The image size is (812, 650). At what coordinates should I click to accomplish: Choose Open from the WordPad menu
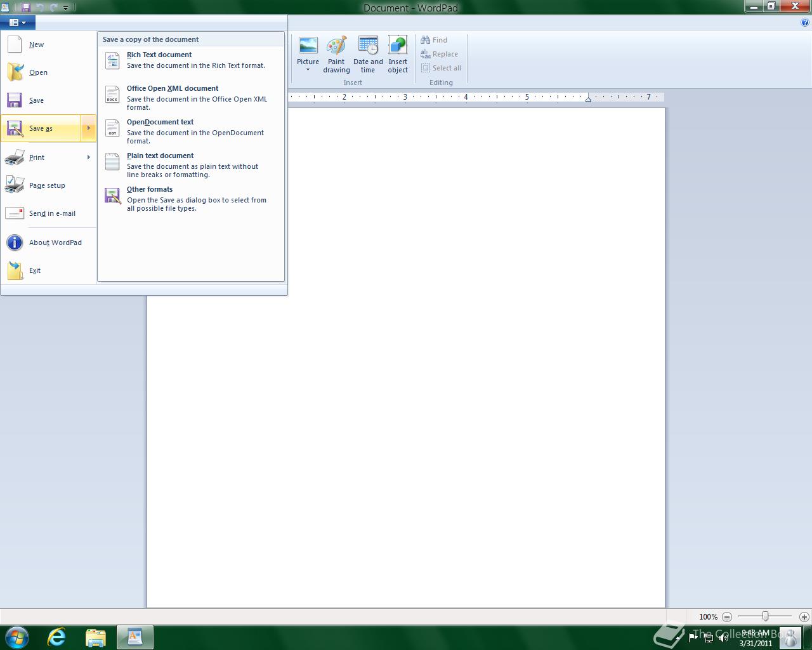[x=48, y=72]
